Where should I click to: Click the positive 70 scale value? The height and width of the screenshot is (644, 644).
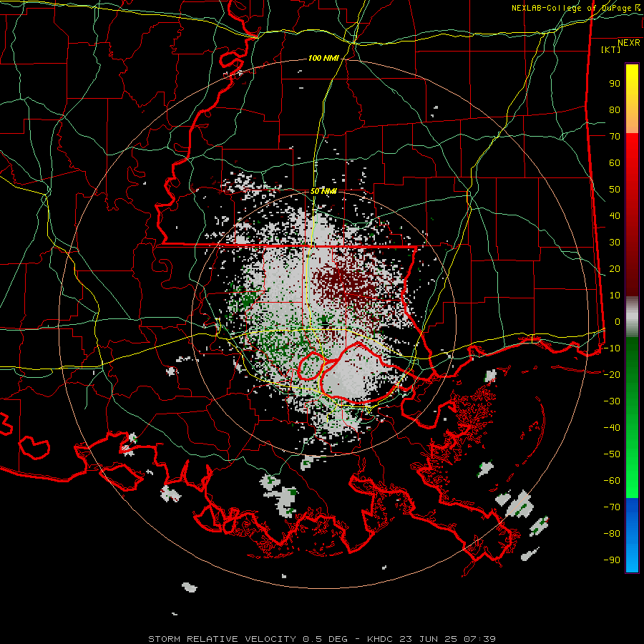(x=615, y=137)
